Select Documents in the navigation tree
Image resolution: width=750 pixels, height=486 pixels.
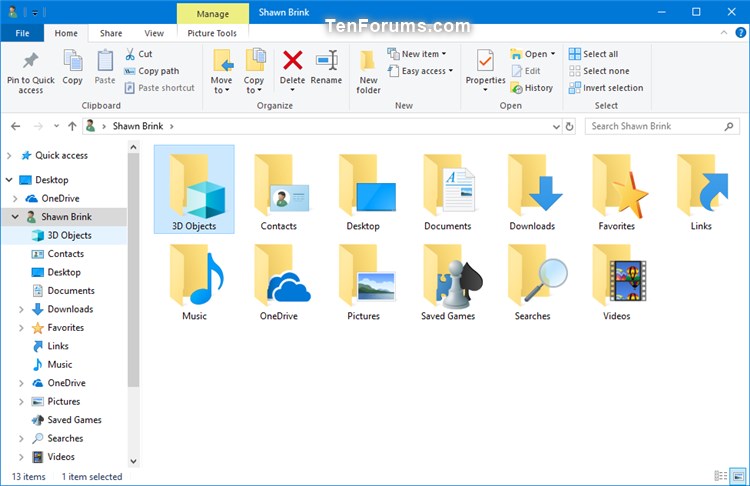pos(71,291)
